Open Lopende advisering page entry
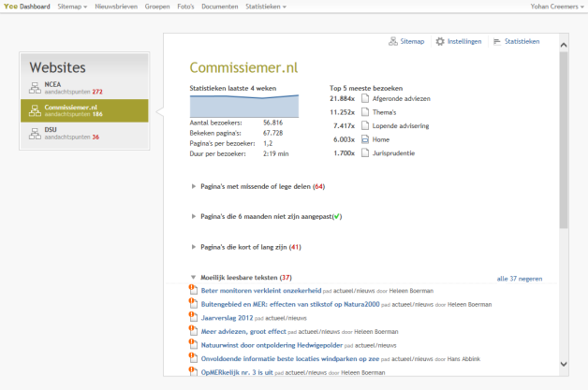Screen dimensions: 588x390 [x=401, y=126]
